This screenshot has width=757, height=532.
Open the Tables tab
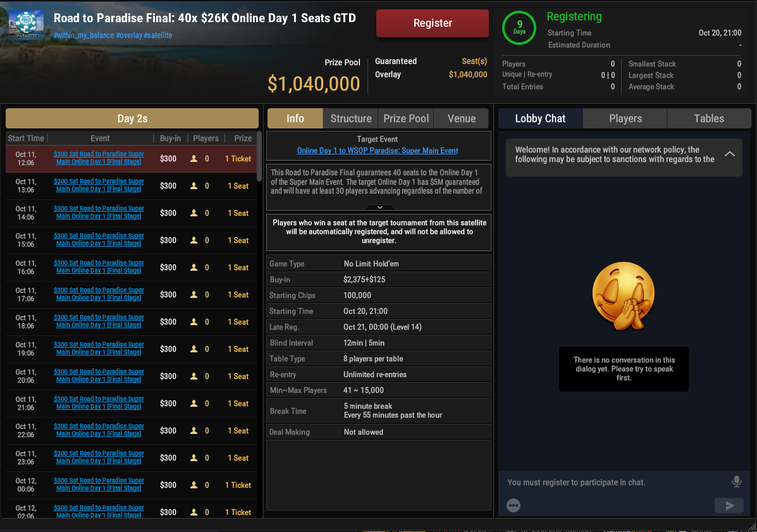(x=709, y=118)
